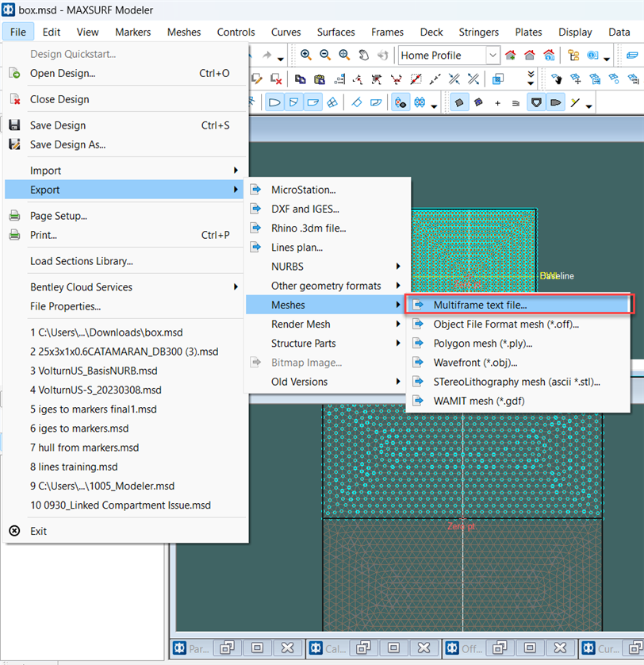Restore the Off... panel window

click(x=500, y=648)
